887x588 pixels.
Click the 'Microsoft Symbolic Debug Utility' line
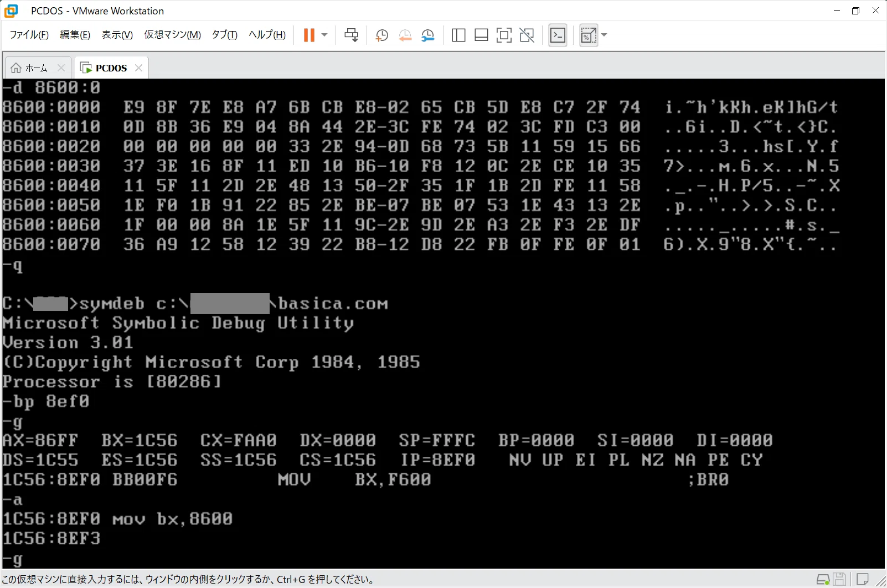tap(178, 323)
